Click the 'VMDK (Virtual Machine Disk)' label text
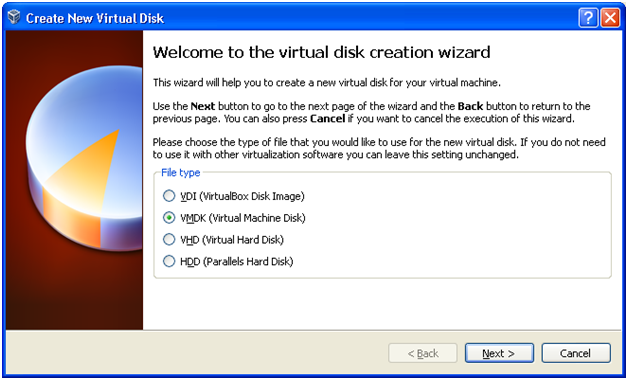 [x=243, y=218]
